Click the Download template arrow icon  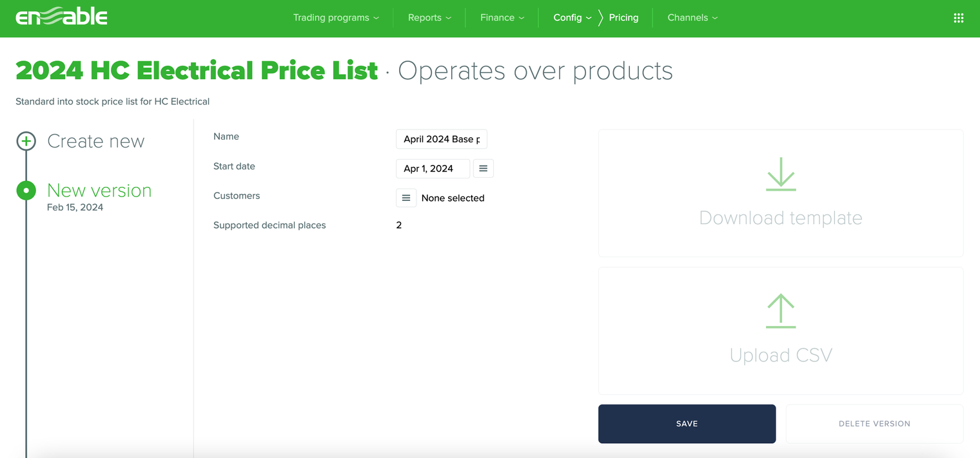click(x=781, y=174)
